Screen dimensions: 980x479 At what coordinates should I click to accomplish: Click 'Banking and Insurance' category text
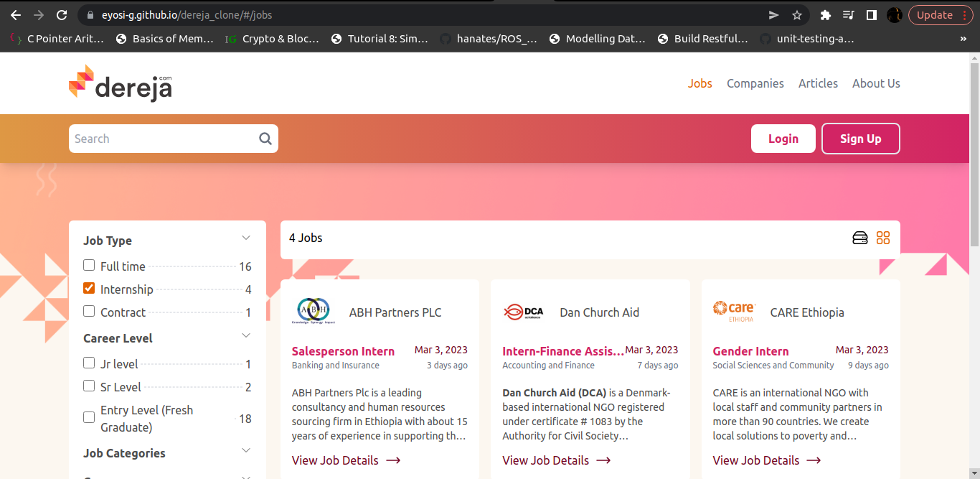(x=336, y=366)
